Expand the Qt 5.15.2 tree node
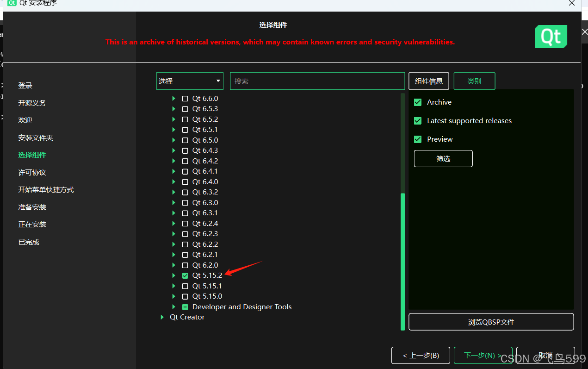588x369 pixels. [174, 275]
